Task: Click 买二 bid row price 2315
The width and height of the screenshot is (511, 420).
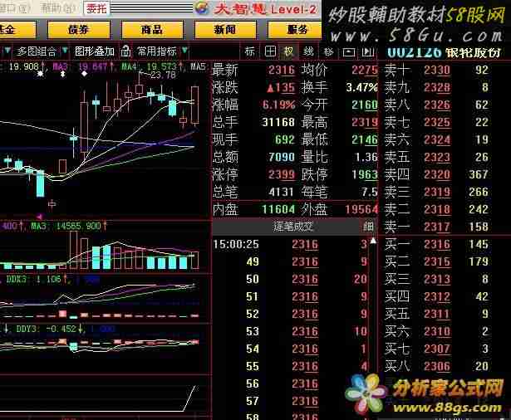Action: 437,261
